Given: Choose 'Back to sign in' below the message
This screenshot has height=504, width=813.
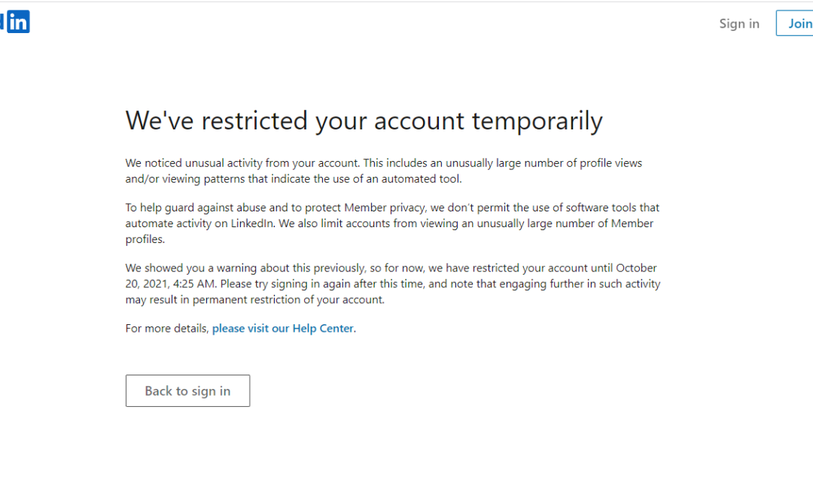Looking at the screenshot, I should tap(187, 390).
